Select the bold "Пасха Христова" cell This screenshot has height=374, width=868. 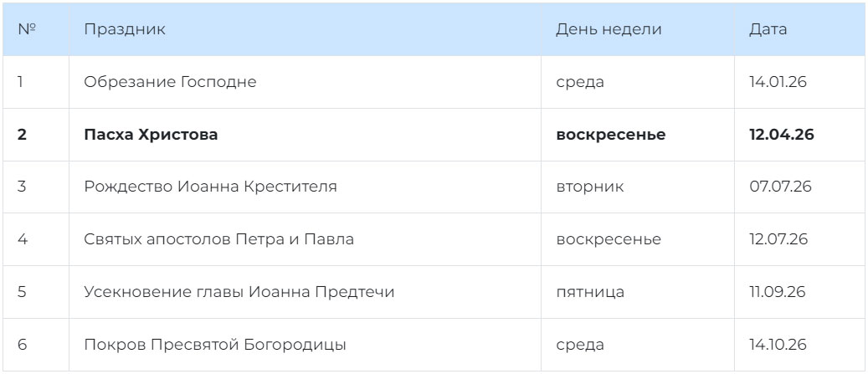point(151,135)
